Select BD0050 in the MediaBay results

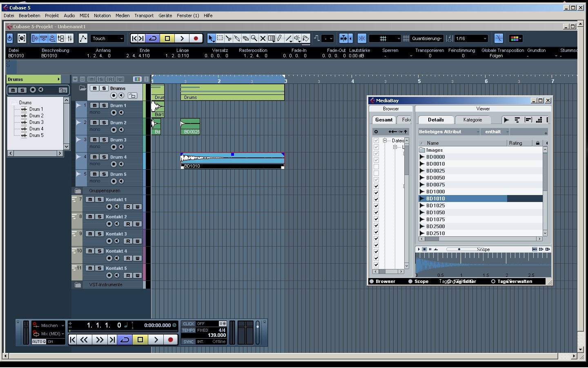tap(480, 178)
